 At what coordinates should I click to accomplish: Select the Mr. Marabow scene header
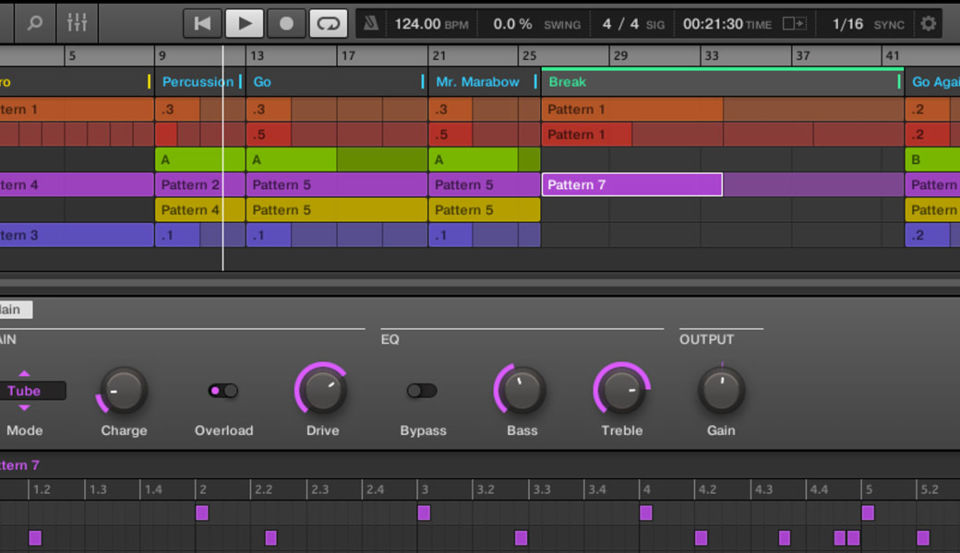[478, 82]
